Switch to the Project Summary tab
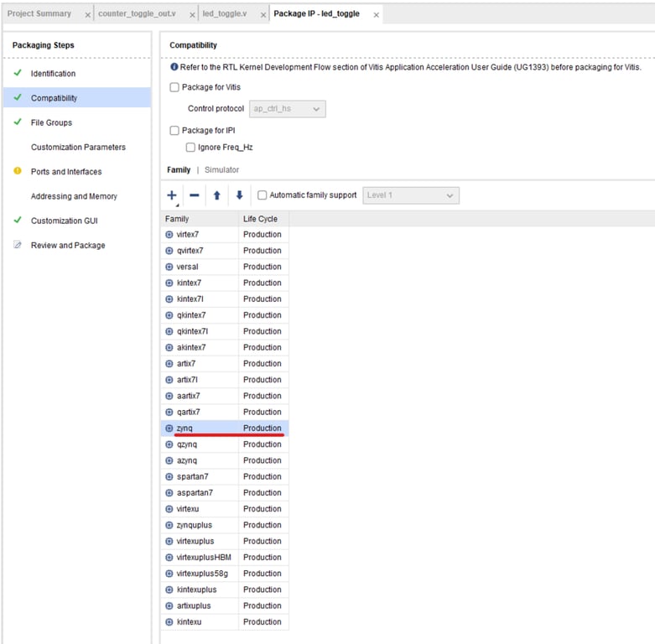This screenshot has height=644, width=655. pos(39,13)
